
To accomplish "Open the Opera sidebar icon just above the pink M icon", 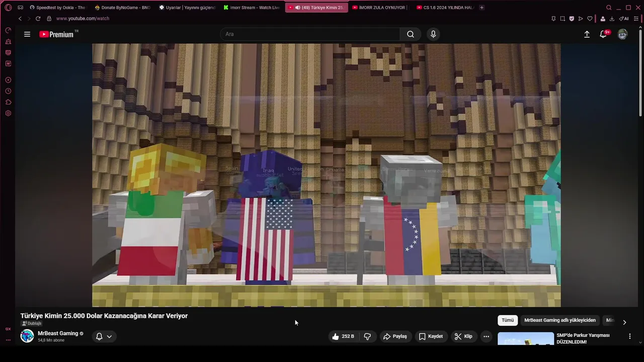I will [x=8, y=53].
